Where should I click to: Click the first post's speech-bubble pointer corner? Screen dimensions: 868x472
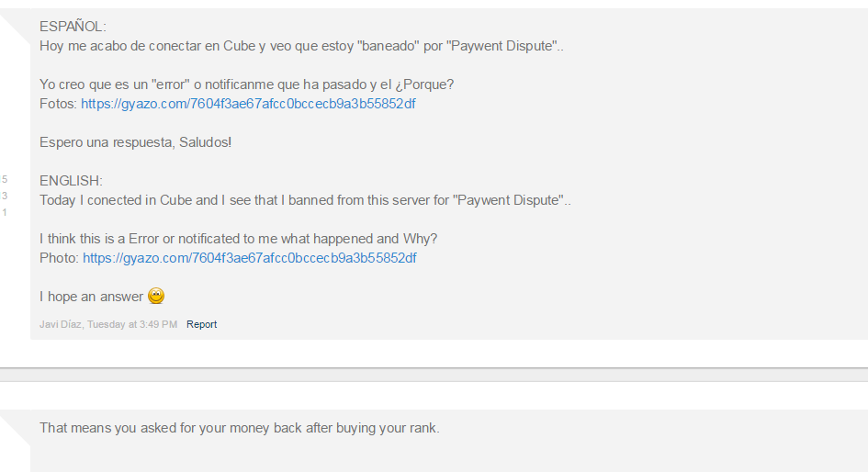pos(15,29)
